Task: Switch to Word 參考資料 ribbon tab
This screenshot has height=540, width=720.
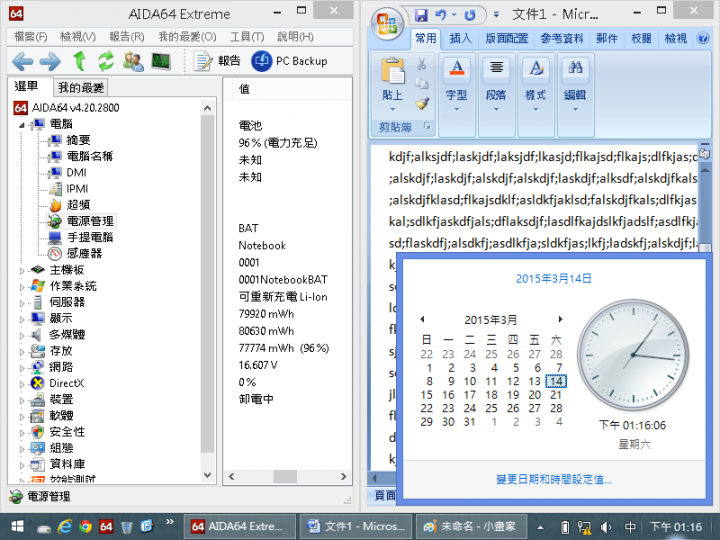Action: 562,38
